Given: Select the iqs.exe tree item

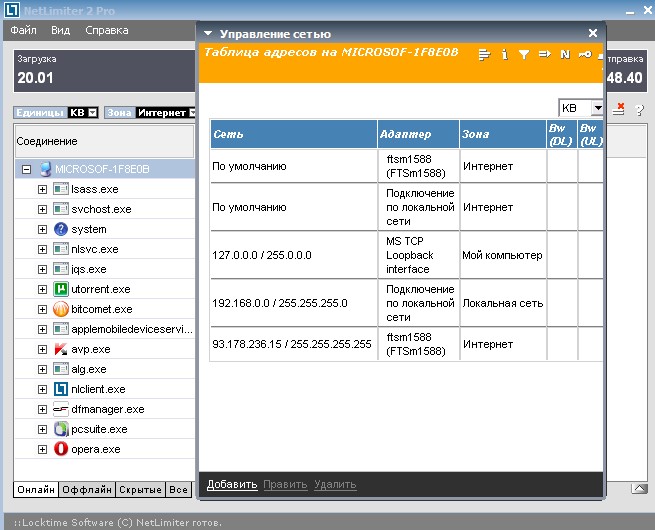Looking at the screenshot, I should (x=89, y=269).
